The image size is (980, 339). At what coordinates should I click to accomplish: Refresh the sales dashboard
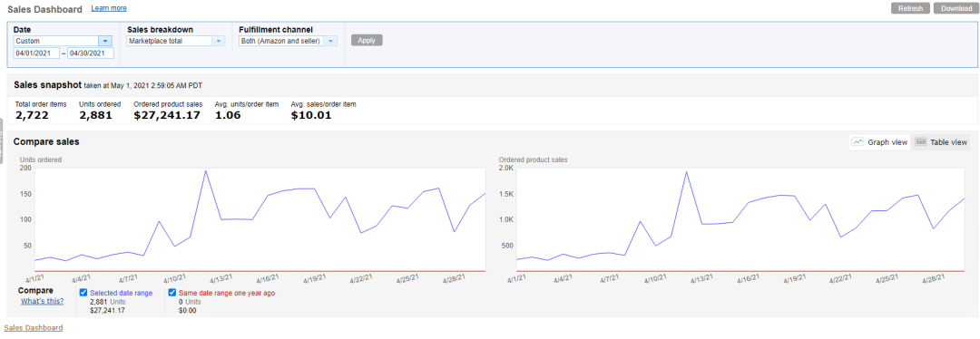coord(911,8)
